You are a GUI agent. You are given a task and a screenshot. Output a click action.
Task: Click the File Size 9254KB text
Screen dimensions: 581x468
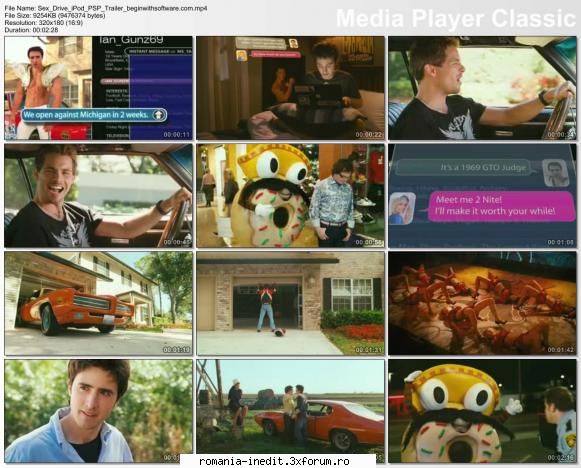55,16
